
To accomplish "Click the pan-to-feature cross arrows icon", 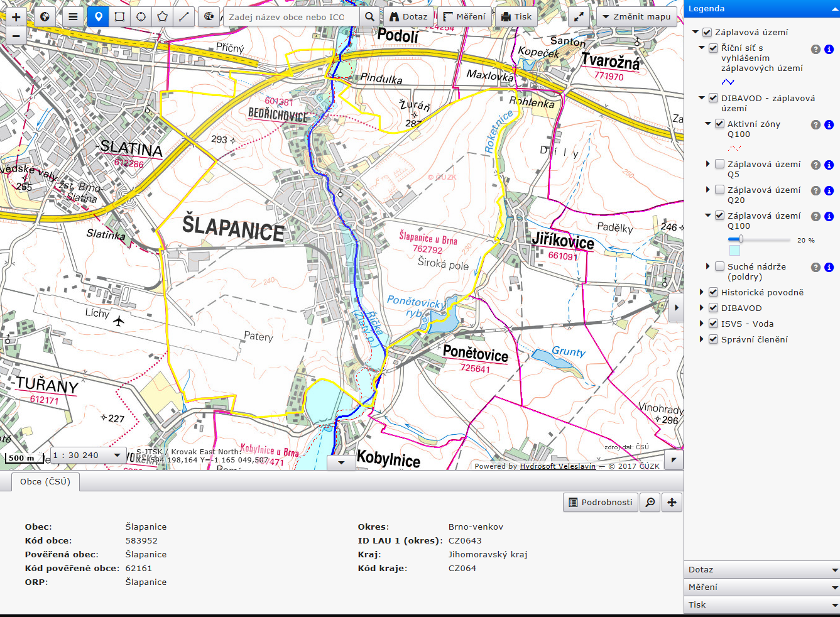I will click(672, 503).
